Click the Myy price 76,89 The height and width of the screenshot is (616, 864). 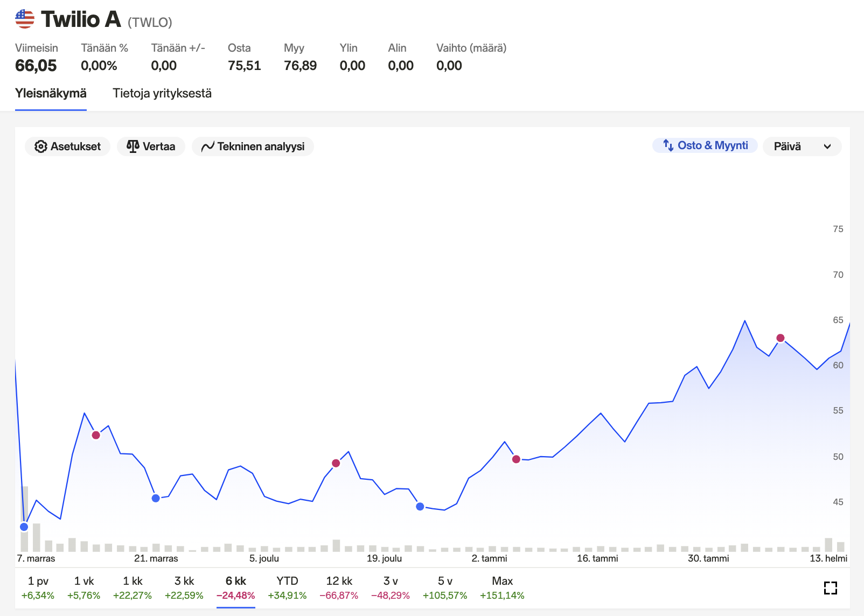[x=300, y=66]
